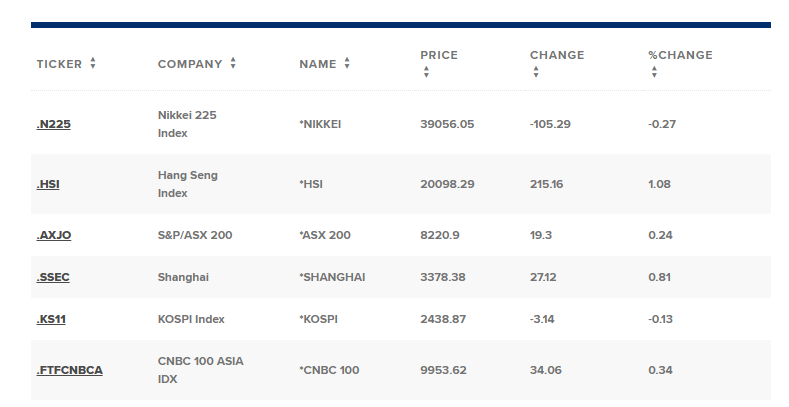The image size is (789, 407).
Task: Sort by Company column arrows
Action: point(233,63)
